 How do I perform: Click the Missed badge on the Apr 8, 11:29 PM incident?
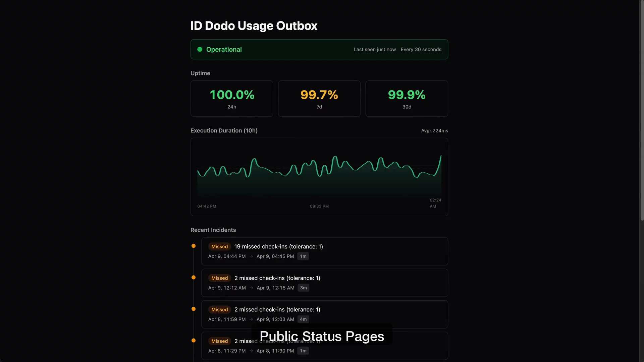point(220,341)
